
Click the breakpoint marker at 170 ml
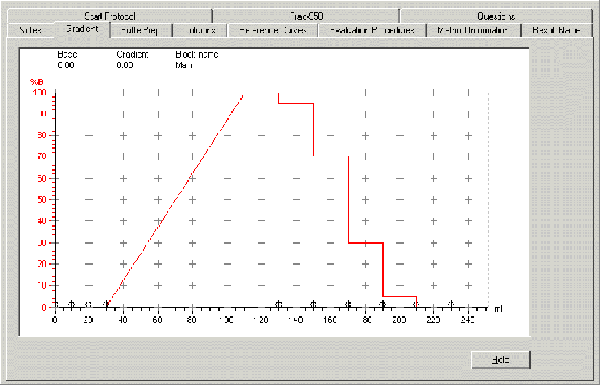348,305
